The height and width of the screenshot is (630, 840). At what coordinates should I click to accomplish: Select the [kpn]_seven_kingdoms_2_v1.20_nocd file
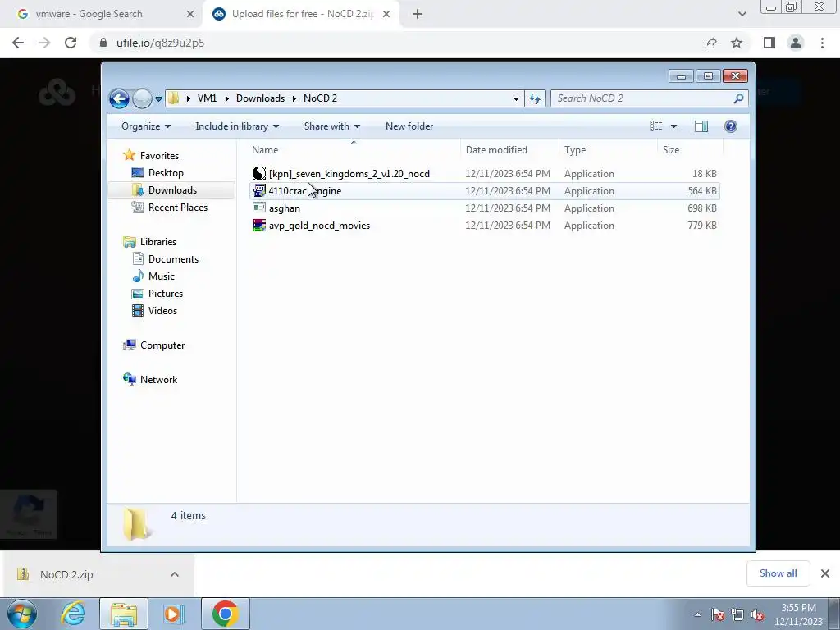484,174
